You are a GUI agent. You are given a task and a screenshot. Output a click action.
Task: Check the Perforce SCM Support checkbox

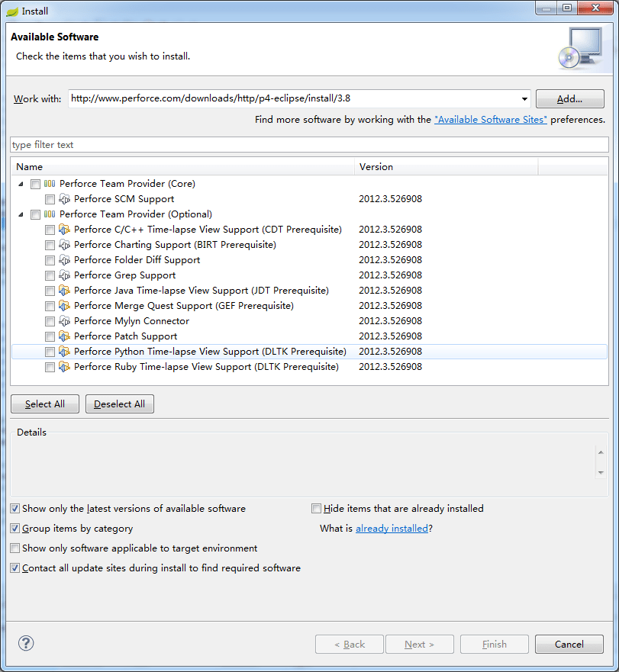[x=50, y=199]
